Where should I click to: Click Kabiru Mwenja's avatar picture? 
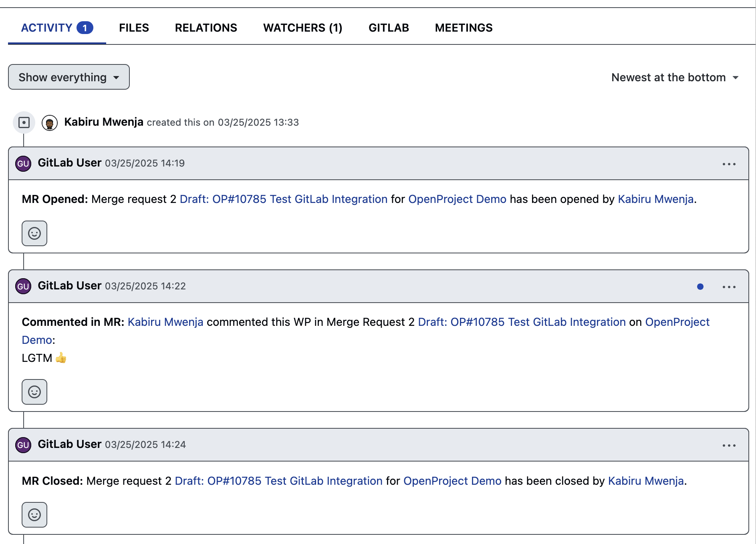50,123
